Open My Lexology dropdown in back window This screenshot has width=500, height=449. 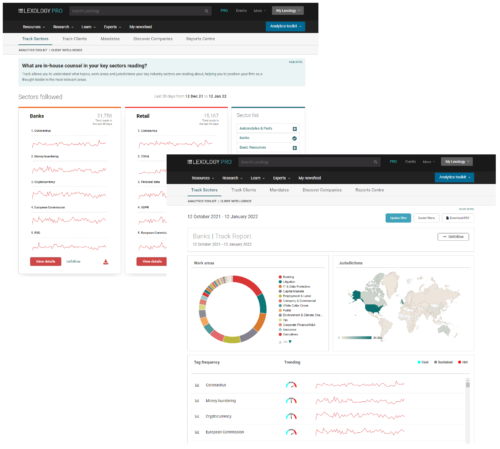288,11
